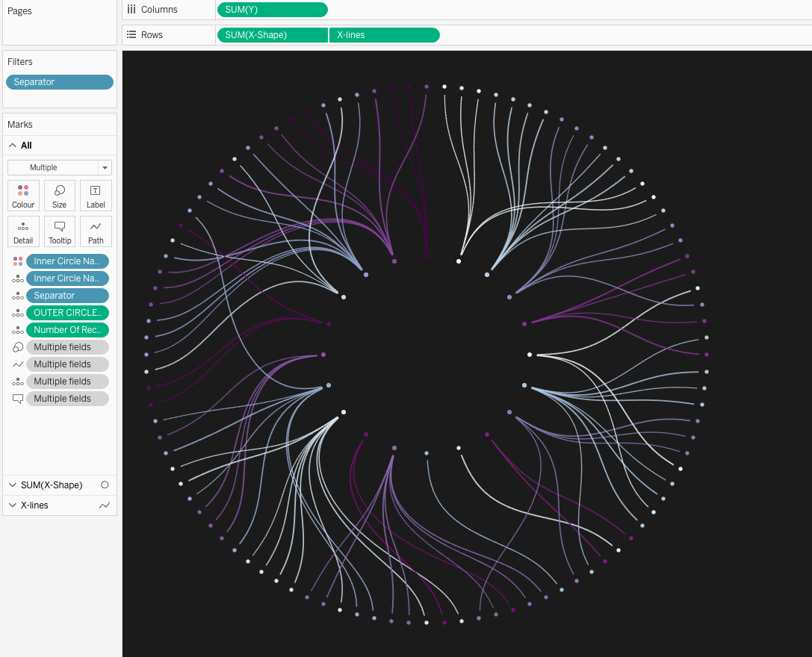Image resolution: width=812 pixels, height=657 pixels.
Task: Click detail icon beside Separator marks pill
Action: 18,296
